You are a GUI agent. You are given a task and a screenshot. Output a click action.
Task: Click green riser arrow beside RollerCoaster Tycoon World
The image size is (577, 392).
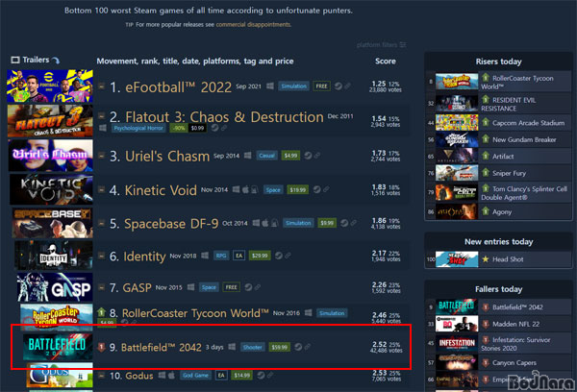tap(102, 312)
